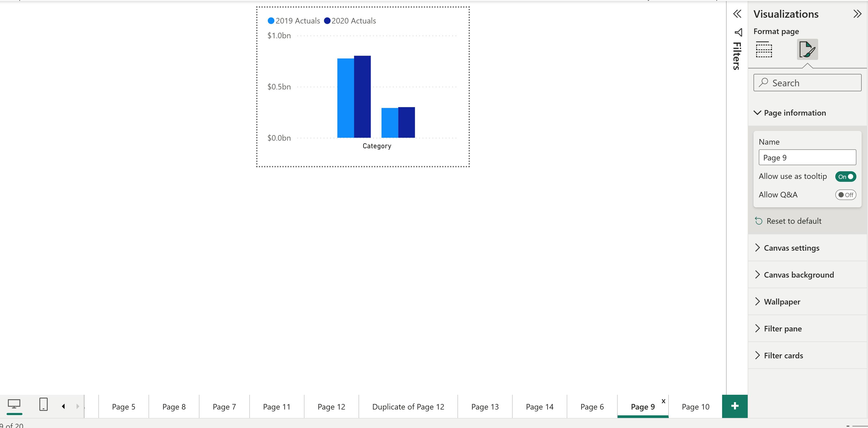
Task: Collapse the Visualizations pane
Action: point(857,14)
